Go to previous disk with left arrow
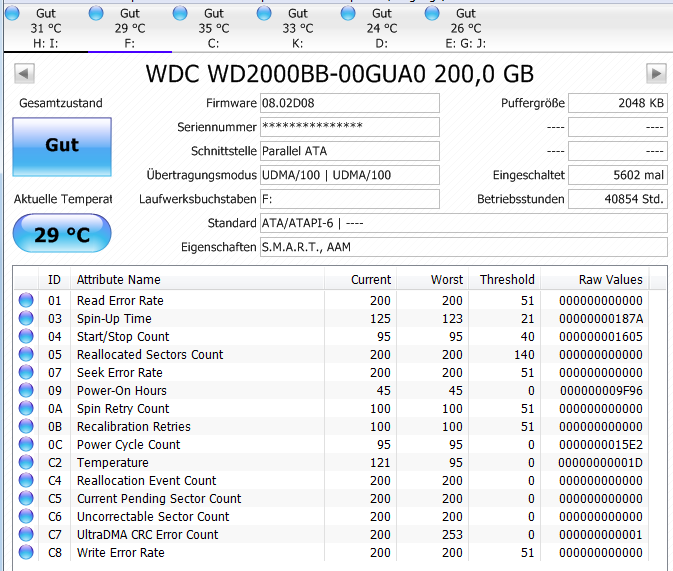673x571 pixels. pos(24,74)
